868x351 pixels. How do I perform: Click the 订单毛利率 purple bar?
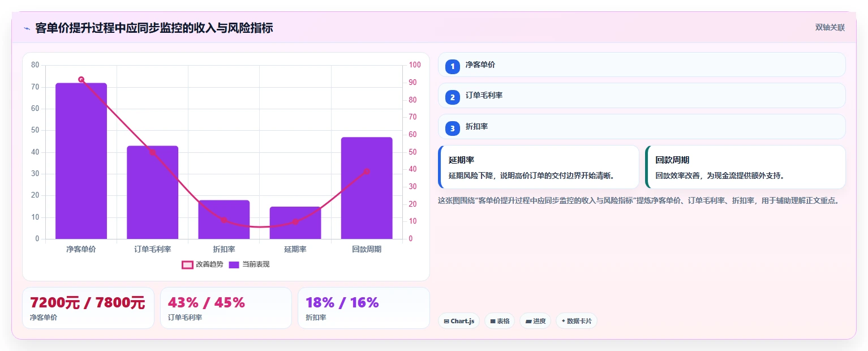152,192
